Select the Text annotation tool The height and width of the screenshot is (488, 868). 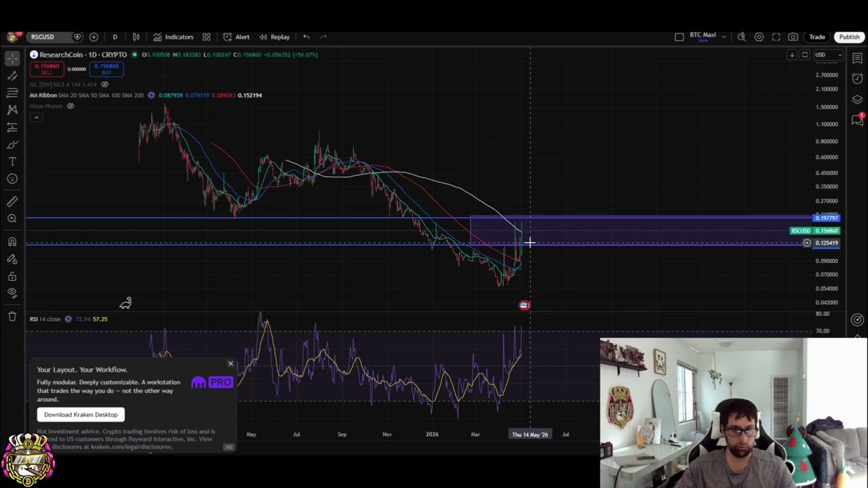click(x=12, y=161)
